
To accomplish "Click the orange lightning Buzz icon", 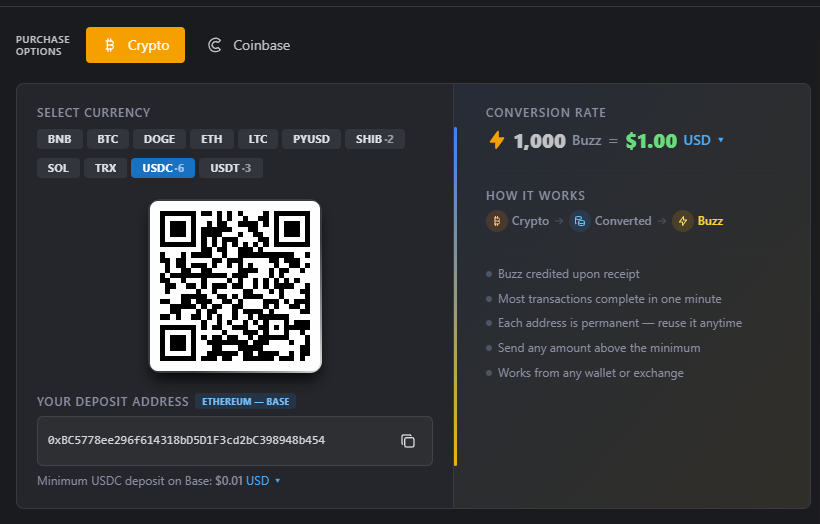I will coord(496,140).
